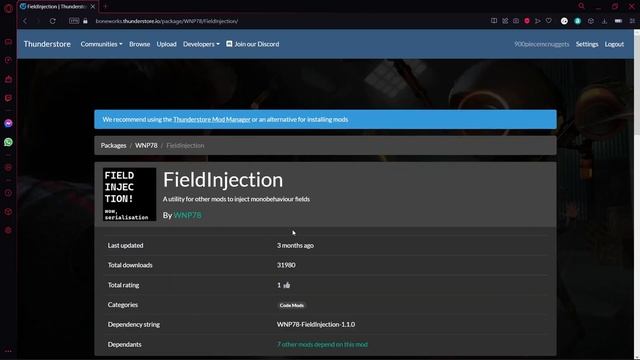Open the 900piecemcnuggets account link
Screen dimensions: 640x360
(x=541, y=44)
